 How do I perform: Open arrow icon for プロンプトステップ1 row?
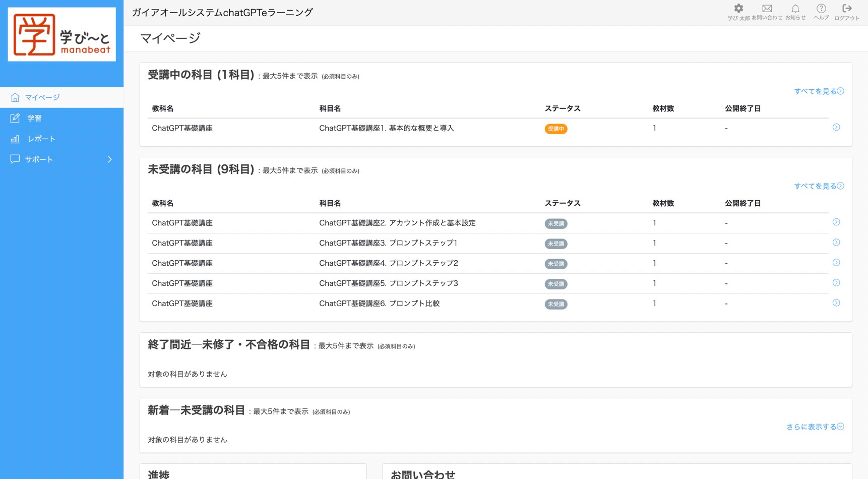click(836, 243)
